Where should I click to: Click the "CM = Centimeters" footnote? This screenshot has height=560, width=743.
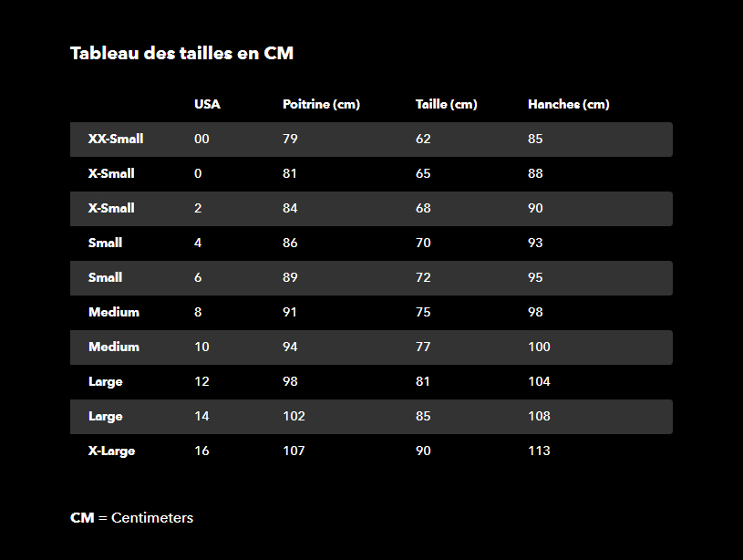(131, 517)
